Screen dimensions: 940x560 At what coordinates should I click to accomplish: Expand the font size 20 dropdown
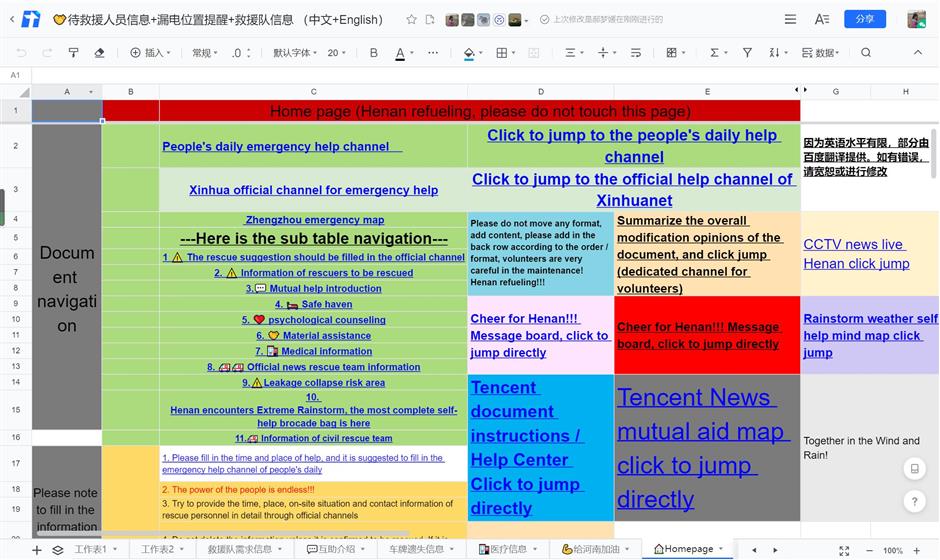tap(337, 53)
